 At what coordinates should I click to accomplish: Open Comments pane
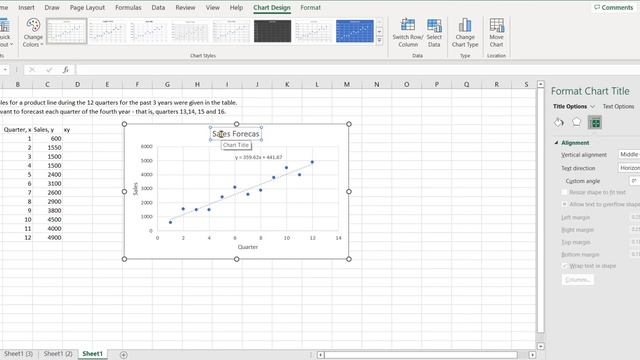[x=613, y=7]
